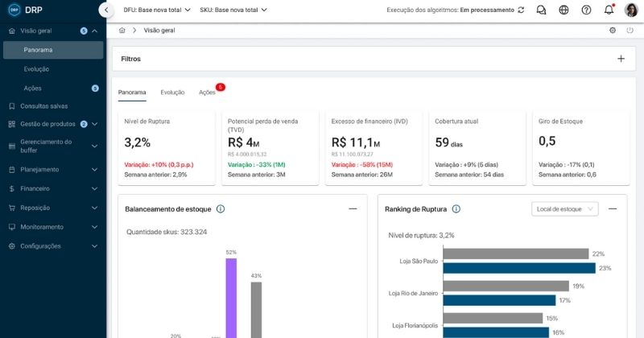
Task: Click the home breadcrumb icon
Action: tap(122, 31)
